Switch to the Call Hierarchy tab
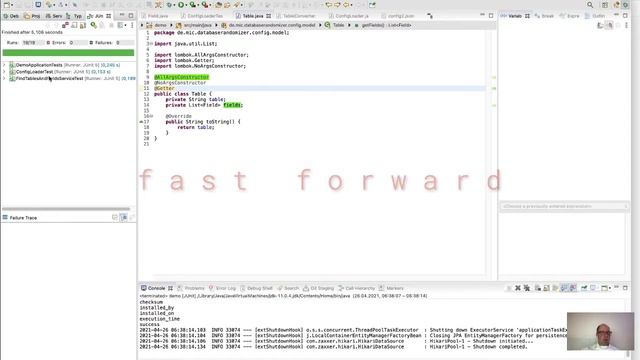Image resolution: width=640 pixels, height=360 pixels. point(356,288)
